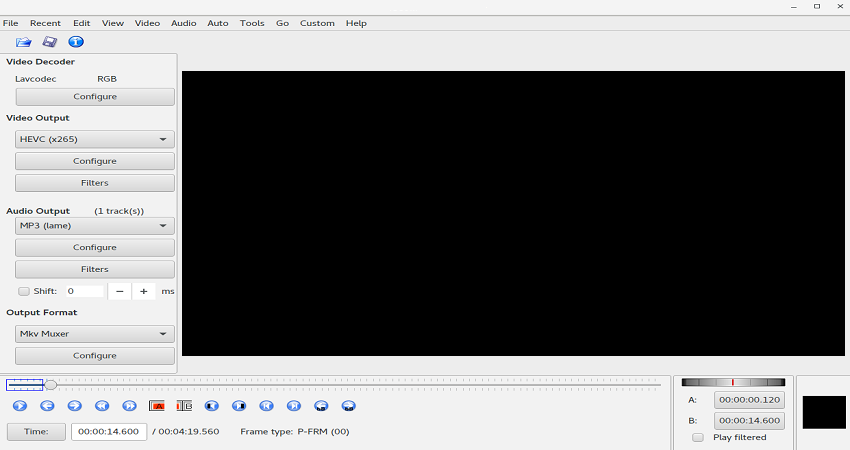Open the View menu
The width and height of the screenshot is (850, 450).
[113, 23]
